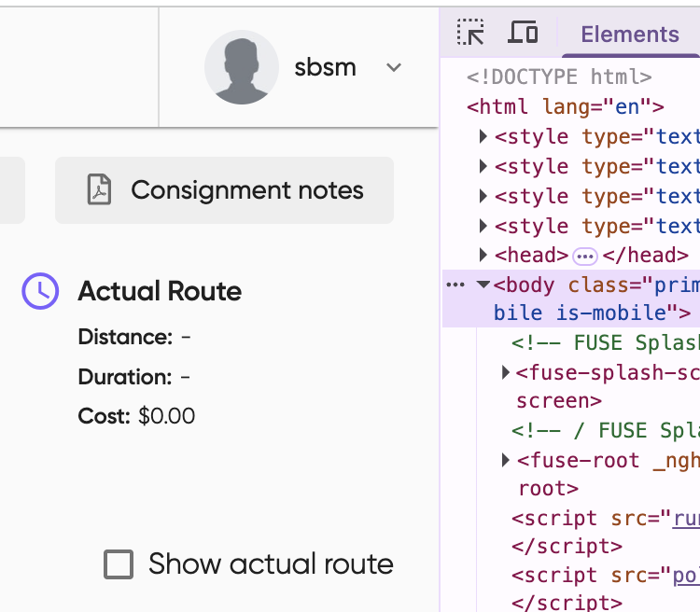Open the second script src link
The width and height of the screenshot is (700, 612).
686,576
